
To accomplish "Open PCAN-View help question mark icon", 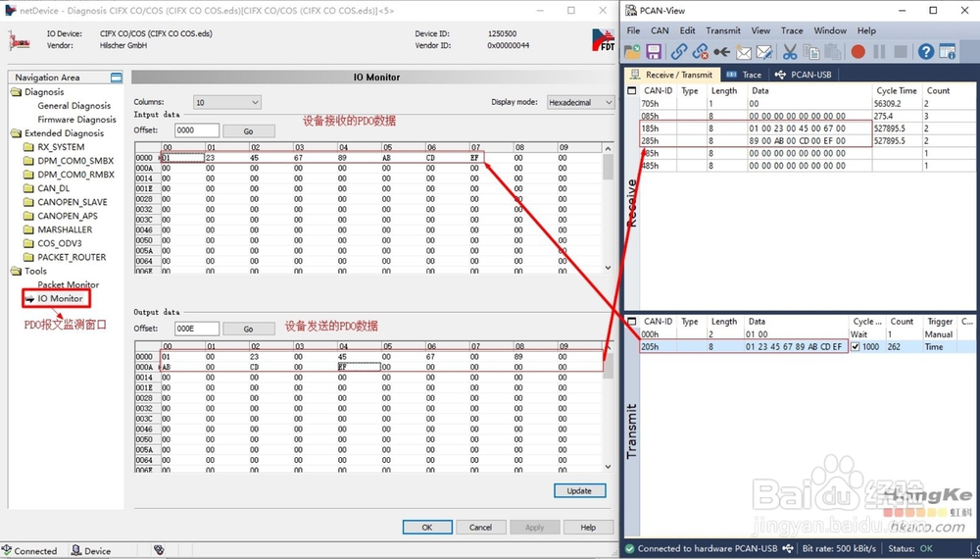I will pos(926,51).
